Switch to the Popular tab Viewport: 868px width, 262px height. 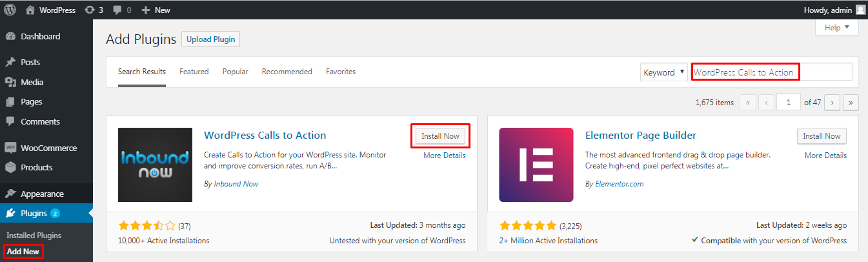coord(236,72)
